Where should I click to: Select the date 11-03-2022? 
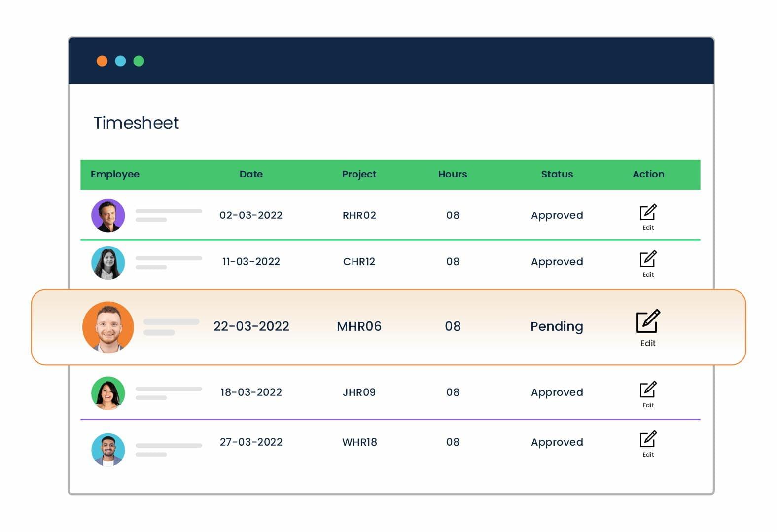[251, 262]
